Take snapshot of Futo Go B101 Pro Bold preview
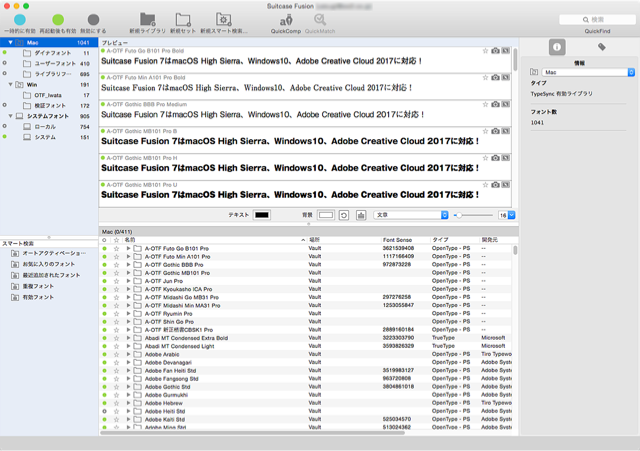Screen dimensions: 640x451 (x=495, y=51)
